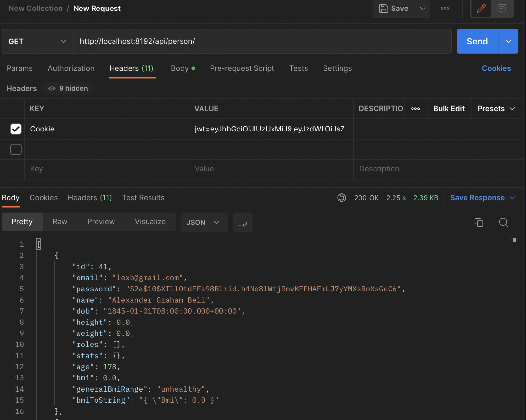Screen dimensions: 526x420
Task: Click the Save floppy disk button
Action: point(394,9)
